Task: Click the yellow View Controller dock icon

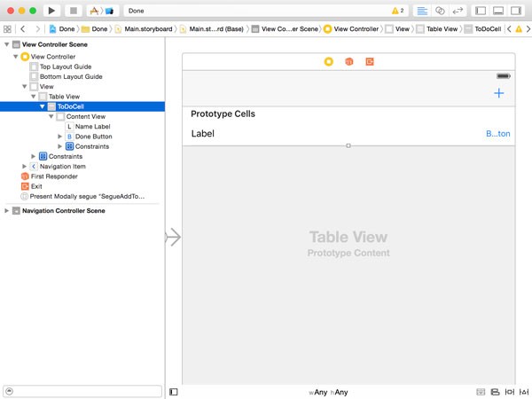Action: pyautogui.click(x=328, y=62)
